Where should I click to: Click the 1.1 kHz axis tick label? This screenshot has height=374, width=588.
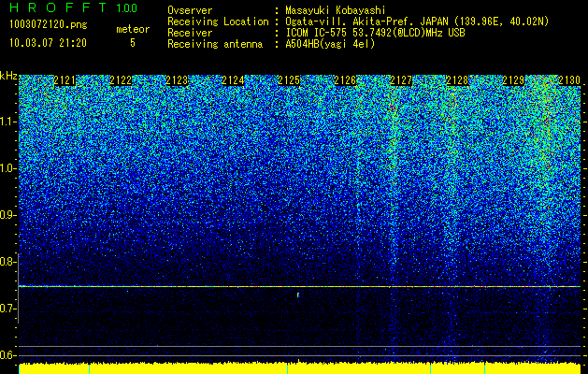click(x=7, y=122)
